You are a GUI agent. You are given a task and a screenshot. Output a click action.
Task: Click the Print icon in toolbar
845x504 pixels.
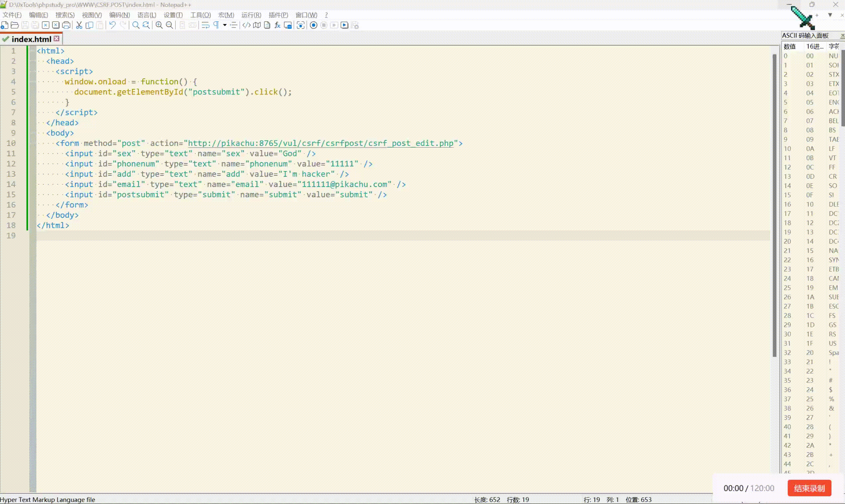tap(67, 25)
